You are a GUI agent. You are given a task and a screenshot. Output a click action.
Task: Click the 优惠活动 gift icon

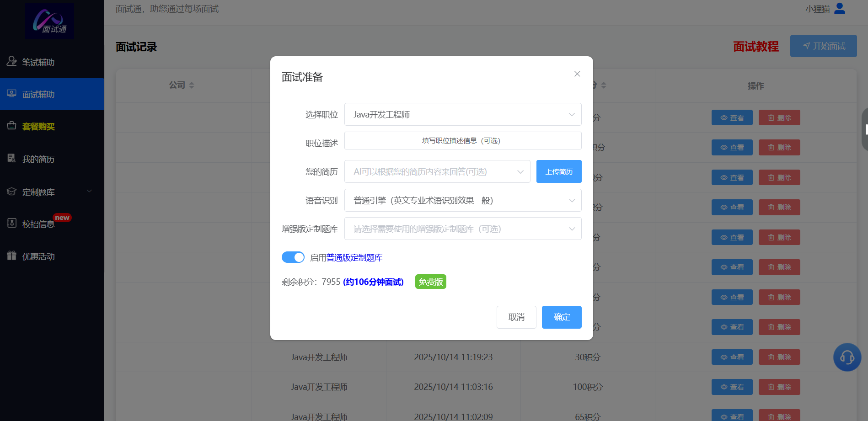(x=11, y=255)
